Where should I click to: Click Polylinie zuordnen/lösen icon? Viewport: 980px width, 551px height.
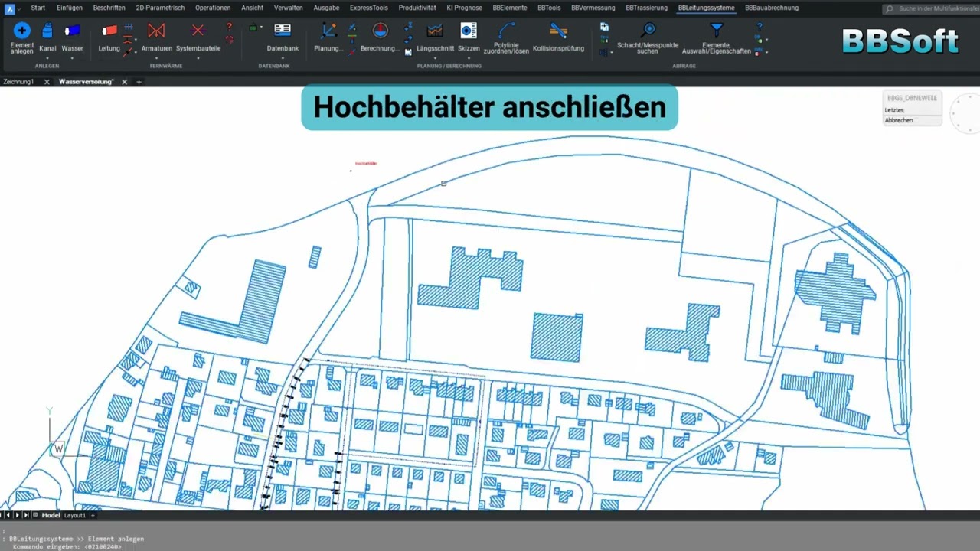[x=506, y=30]
